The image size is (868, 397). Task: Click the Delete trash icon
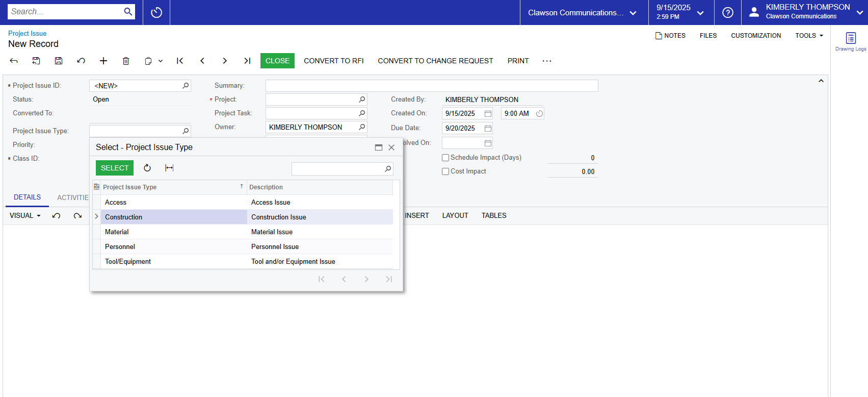(x=126, y=61)
